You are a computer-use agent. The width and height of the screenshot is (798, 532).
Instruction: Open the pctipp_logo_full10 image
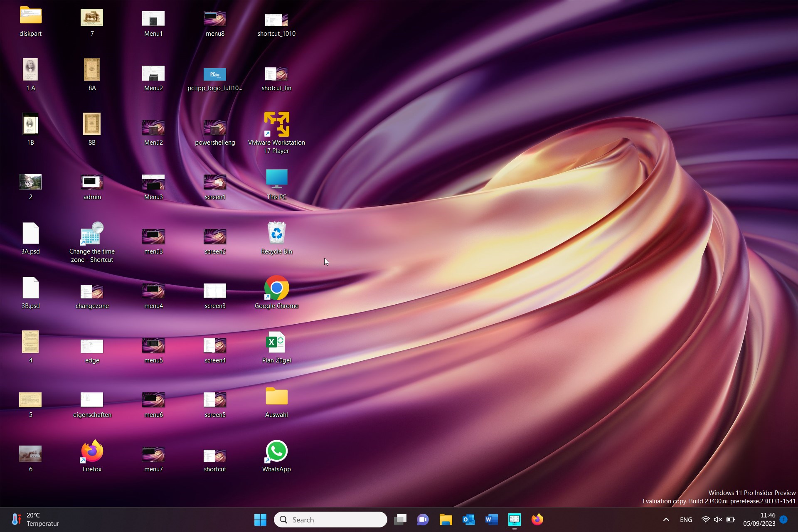coord(214,74)
